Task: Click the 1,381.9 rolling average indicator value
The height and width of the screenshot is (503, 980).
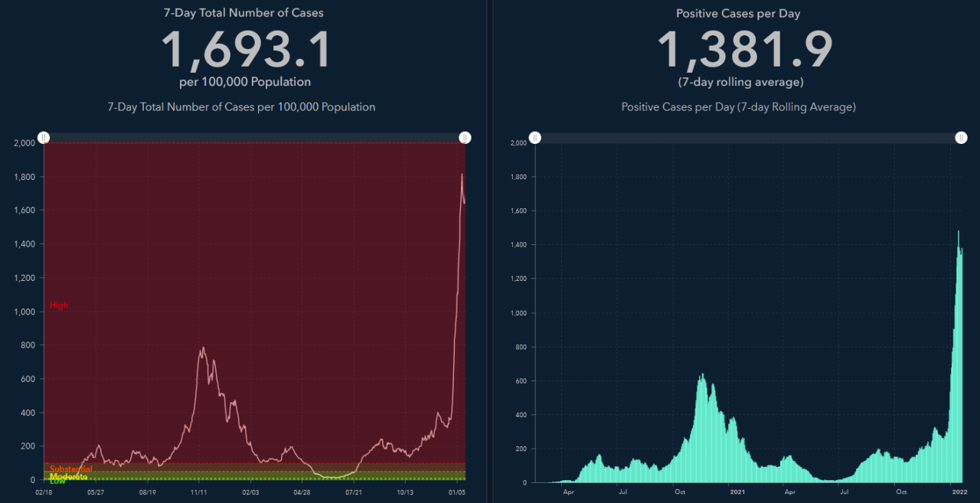Action: point(744,50)
